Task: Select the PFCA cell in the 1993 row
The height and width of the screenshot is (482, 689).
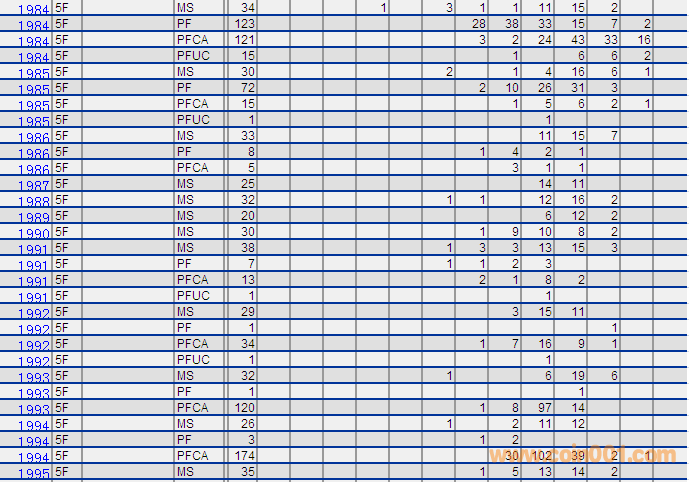Action: [192, 408]
